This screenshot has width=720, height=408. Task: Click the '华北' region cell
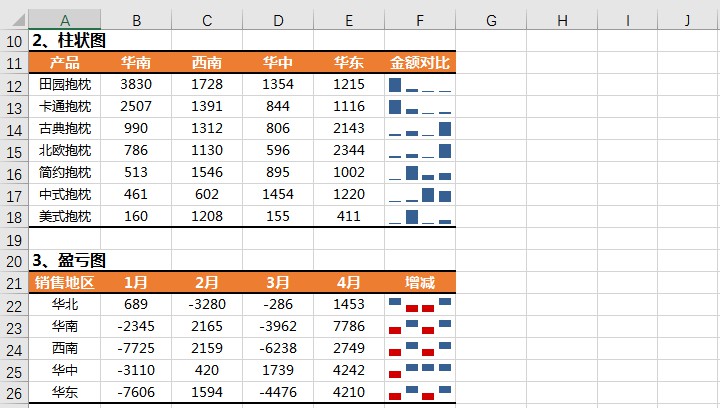[x=65, y=304]
